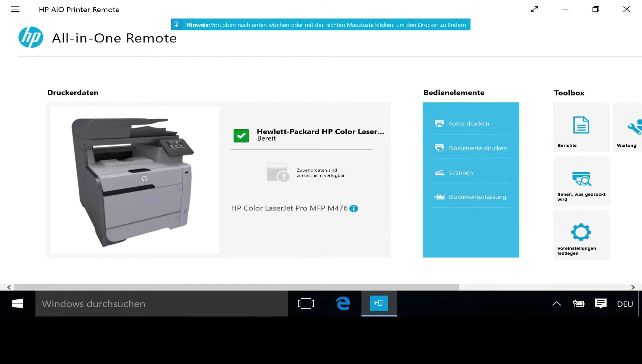Screen dimensions: 642x364
Task: Click the Scannen scanner icon
Action: (439, 173)
